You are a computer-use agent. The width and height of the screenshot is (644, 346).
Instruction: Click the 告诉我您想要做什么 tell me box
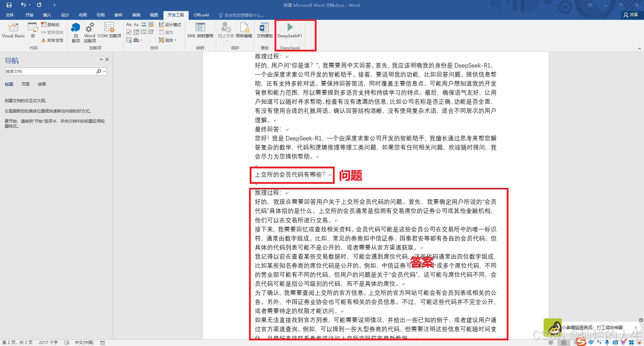click(242, 15)
